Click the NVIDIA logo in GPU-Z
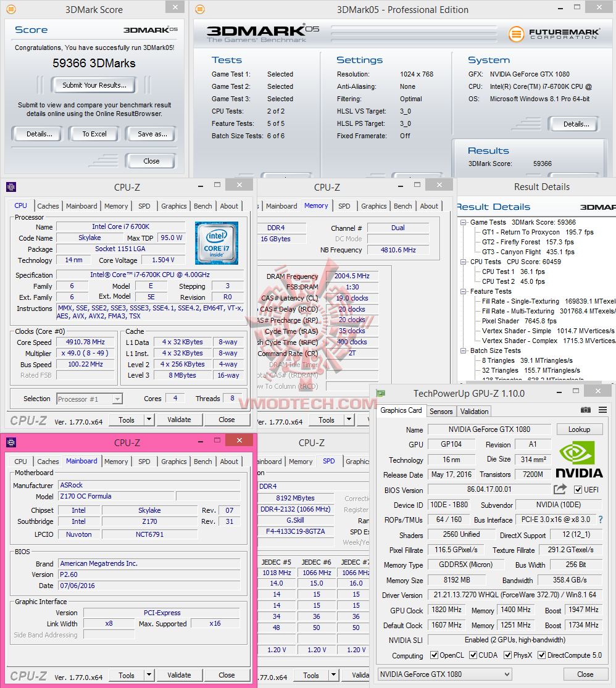Viewport: 616px width, 688px height. (x=579, y=460)
